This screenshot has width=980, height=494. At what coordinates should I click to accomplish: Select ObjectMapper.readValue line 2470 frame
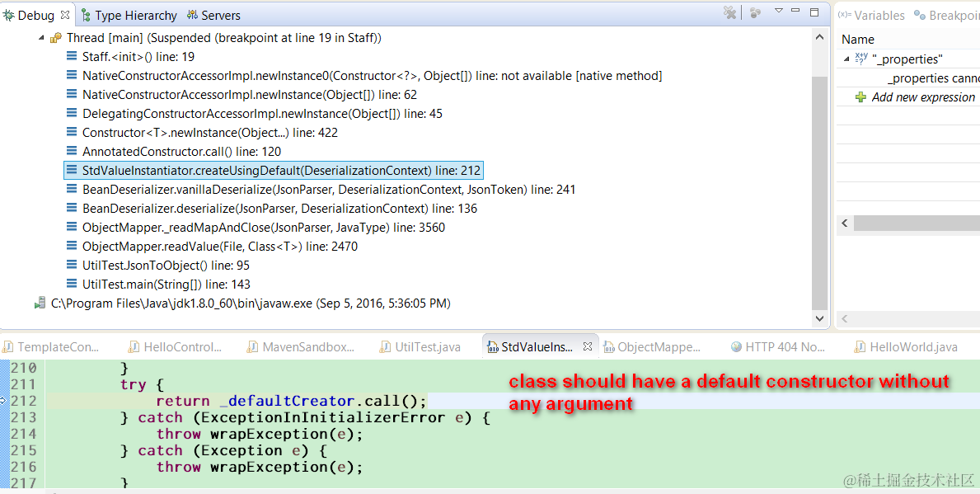pos(211,247)
